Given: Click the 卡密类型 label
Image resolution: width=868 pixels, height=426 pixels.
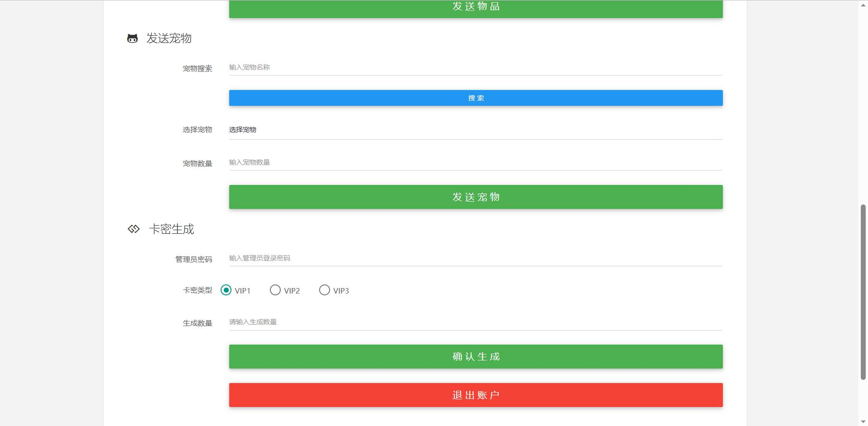Looking at the screenshot, I should (198, 290).
